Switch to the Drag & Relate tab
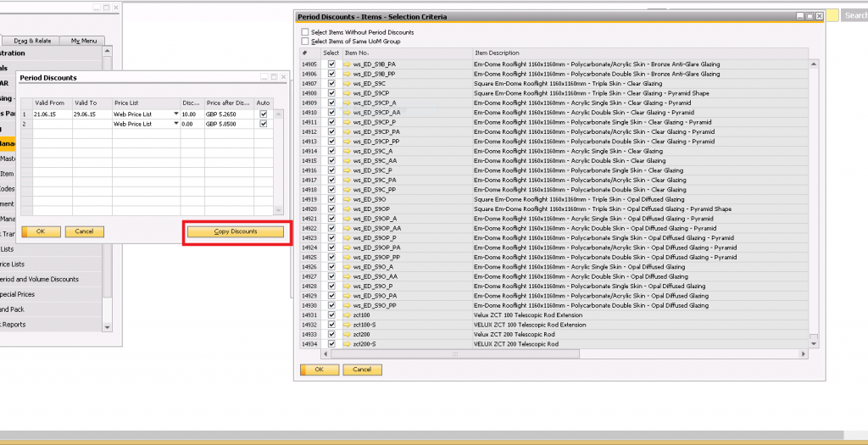This screenshot has height=445, width=868. click(x=32, y=41)
